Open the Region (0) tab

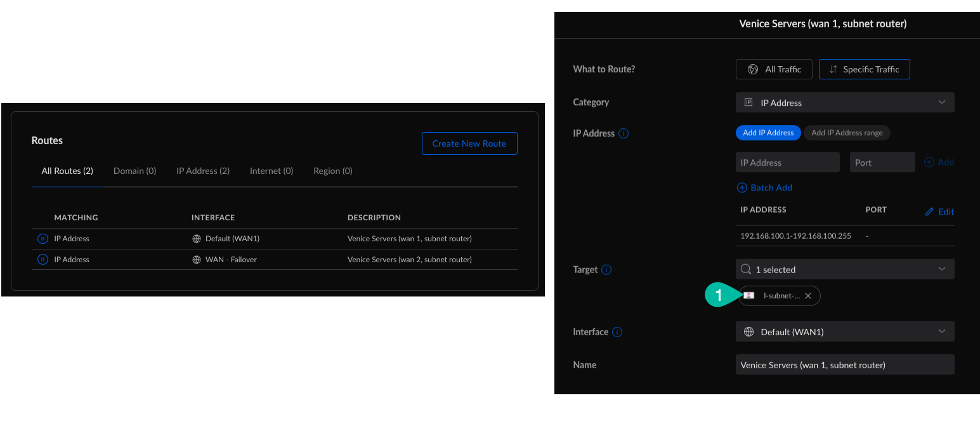point(332,171)
